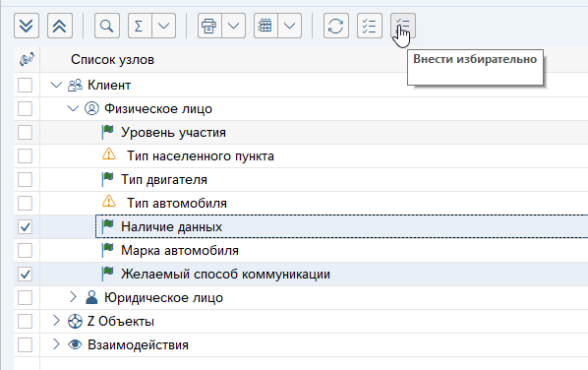Click the people icon beside Клиент
The image size is (588, 370).
(x=75, y=86)
